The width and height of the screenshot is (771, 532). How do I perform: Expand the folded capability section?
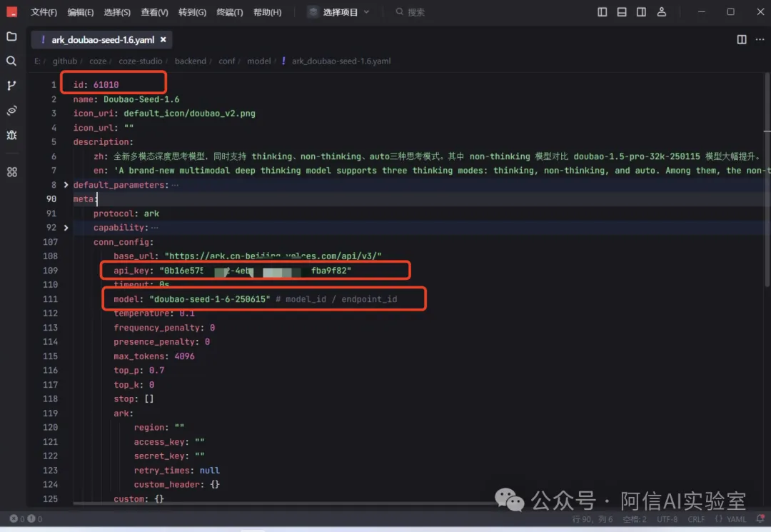click(x=66, y=228)
